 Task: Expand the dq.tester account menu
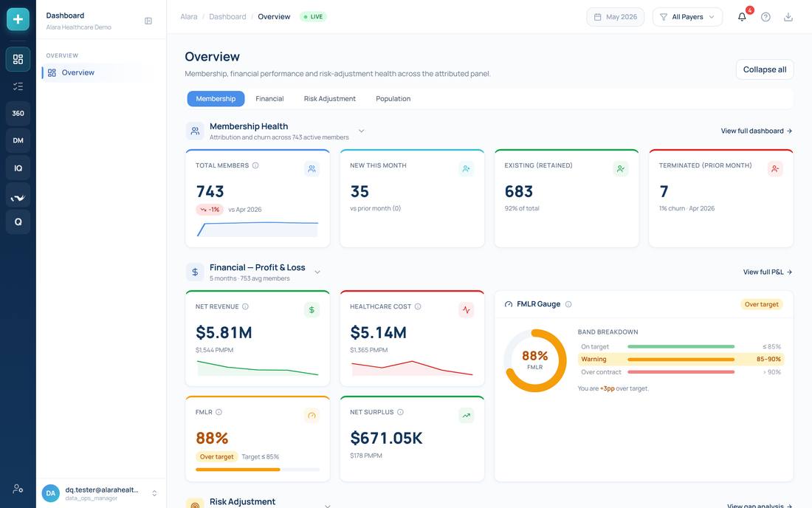coord(154,493)
